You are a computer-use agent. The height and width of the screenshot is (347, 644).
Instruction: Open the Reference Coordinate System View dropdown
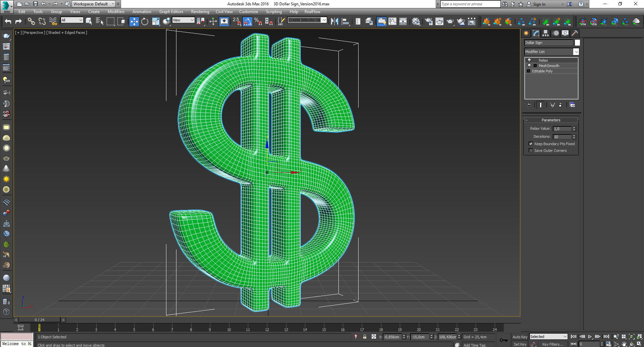[x=192, y=20]
